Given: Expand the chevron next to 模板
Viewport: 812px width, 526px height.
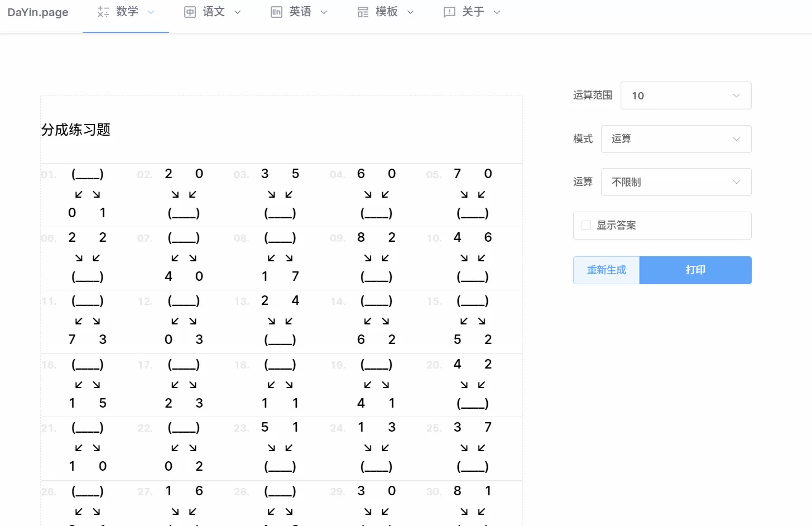Looking at the screenshot, I should 410,12.
